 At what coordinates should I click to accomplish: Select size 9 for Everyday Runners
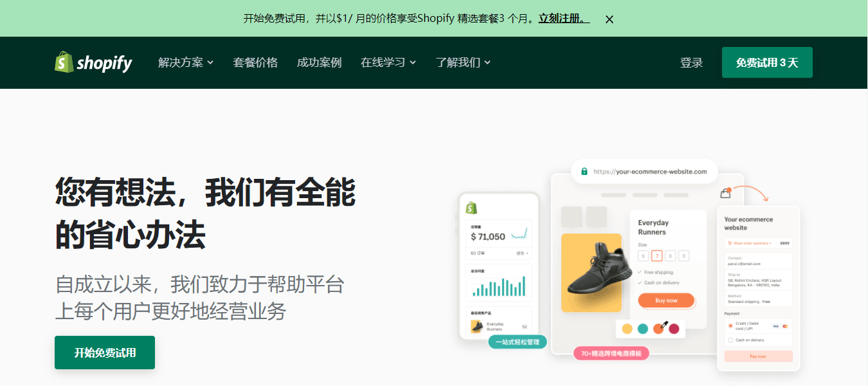point(684,256)
